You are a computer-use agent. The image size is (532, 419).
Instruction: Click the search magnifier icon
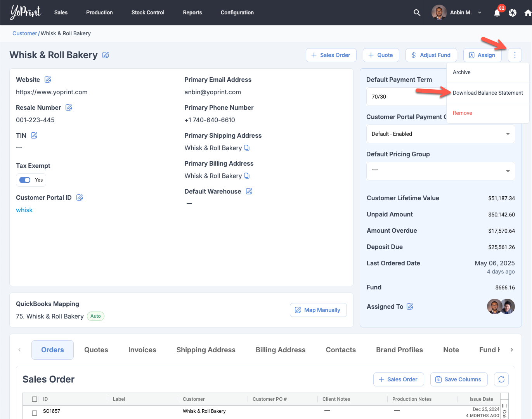pyautogui.click(x=417, y=12)
